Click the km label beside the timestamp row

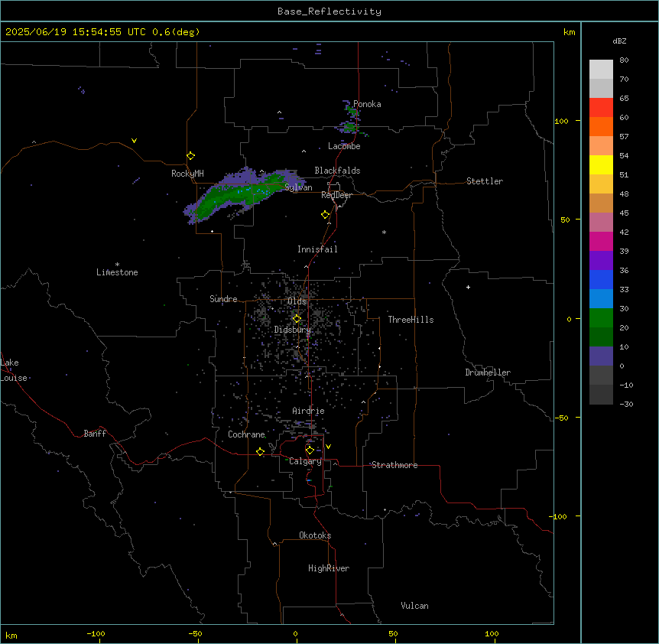click(569, 32)
